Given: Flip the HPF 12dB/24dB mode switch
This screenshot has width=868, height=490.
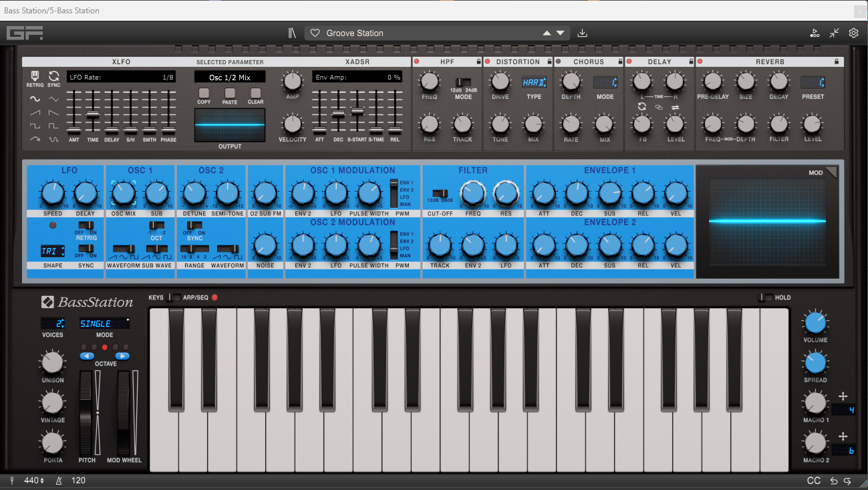Looking at the screenshot, I should click(464, 82).
